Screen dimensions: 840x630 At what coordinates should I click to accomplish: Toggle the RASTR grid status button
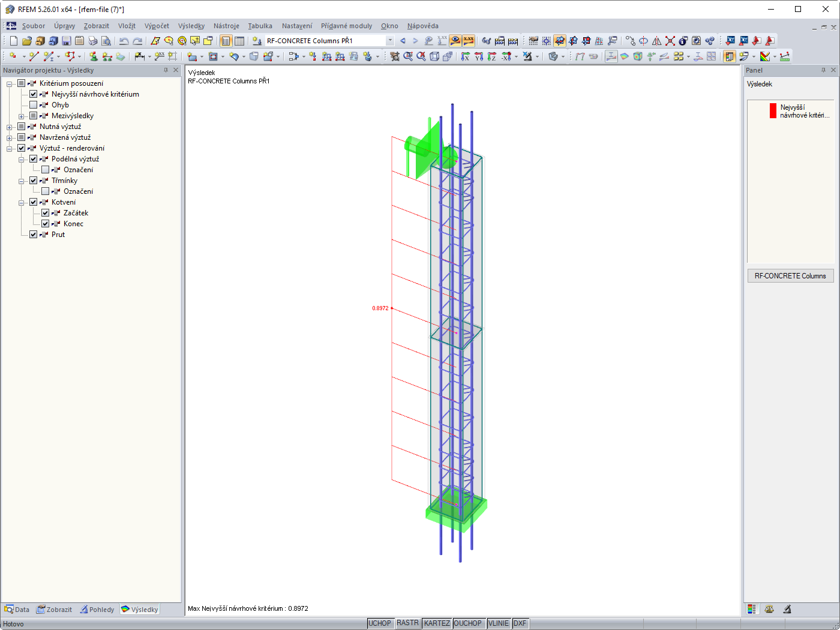[407, 623]
